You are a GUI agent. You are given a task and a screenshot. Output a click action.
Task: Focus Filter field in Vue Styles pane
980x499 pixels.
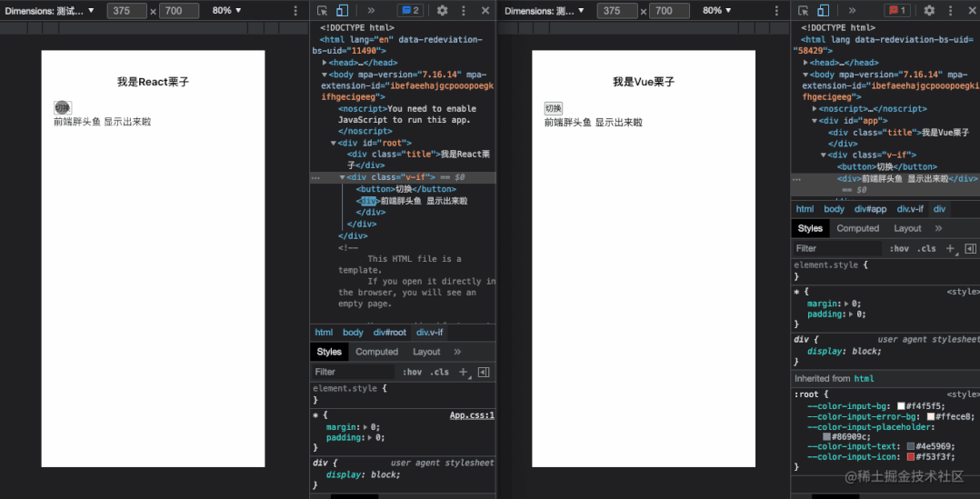pyautogui.click(x=837, y=248)
